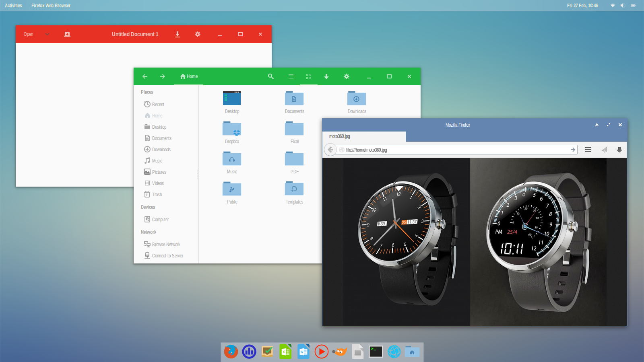Screen dimensions: 644x362
Task: Click the Firefox back button
Action: (x=330, y=150)
